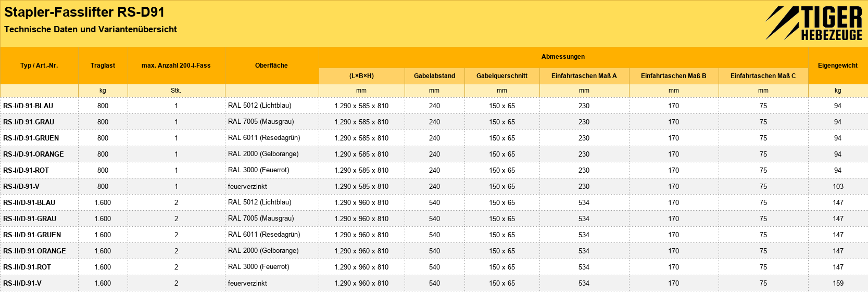This screenshot has height=295, width=868.
Task: Click the Eigengewicht value 103
Action: (838, 186)
